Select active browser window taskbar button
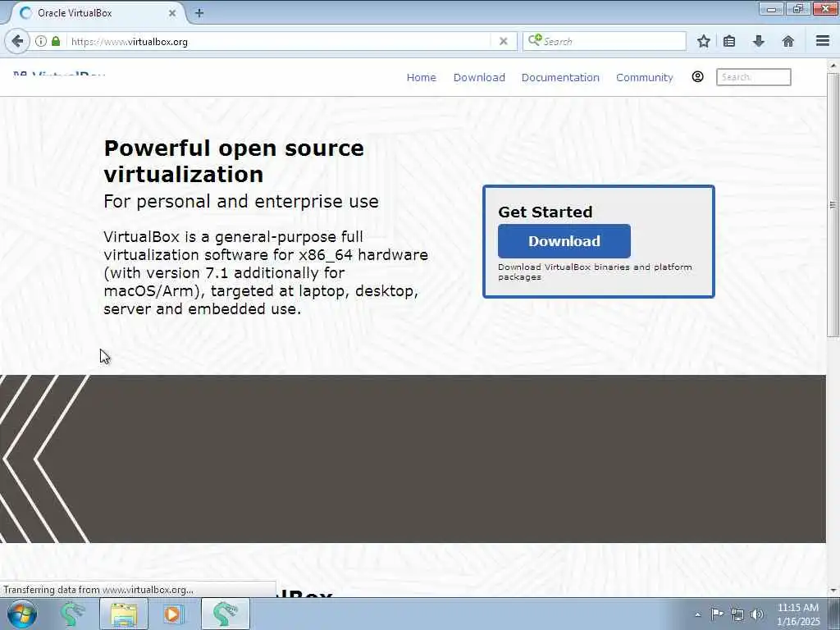This screenshot has height=630, width=840. (x=225, y=614)
